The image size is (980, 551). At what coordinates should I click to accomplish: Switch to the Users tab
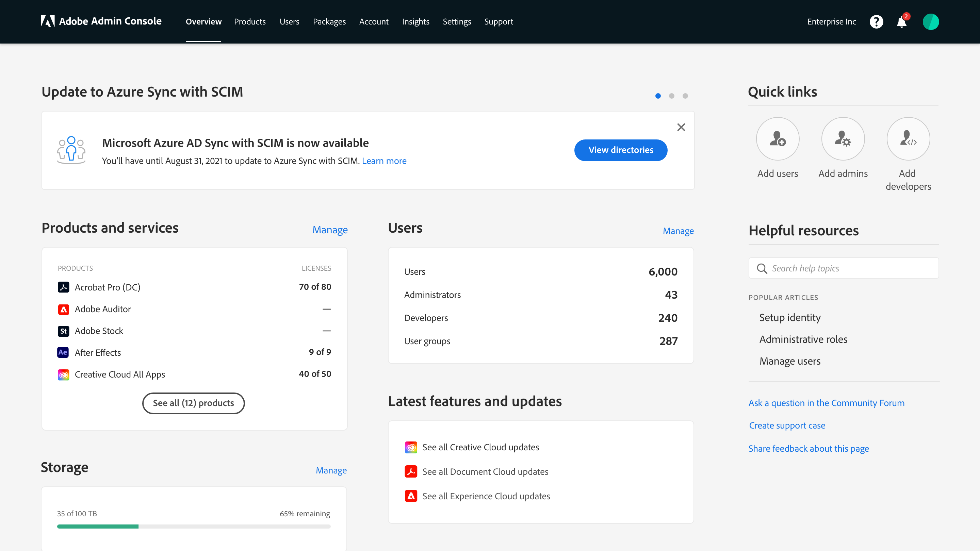click(x=289, y=22)
